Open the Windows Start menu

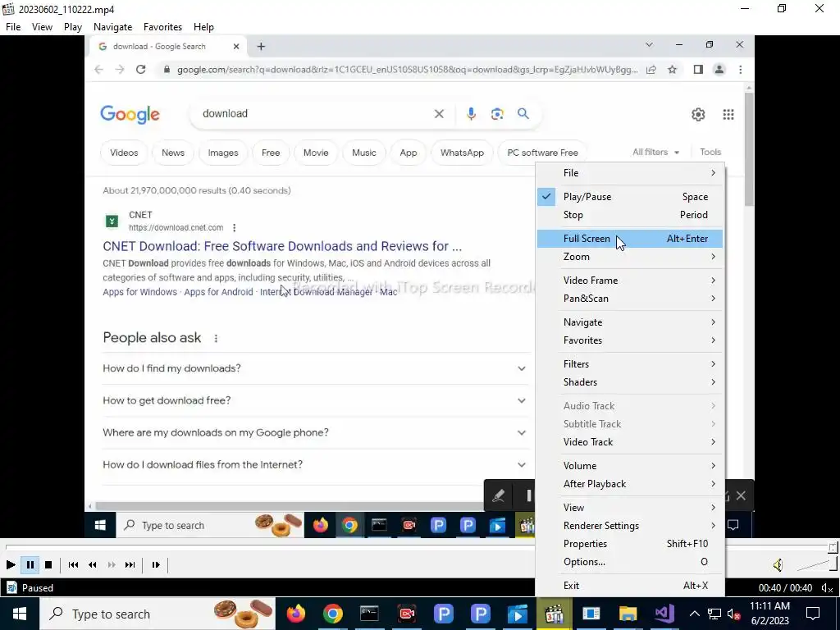(20, 614)
